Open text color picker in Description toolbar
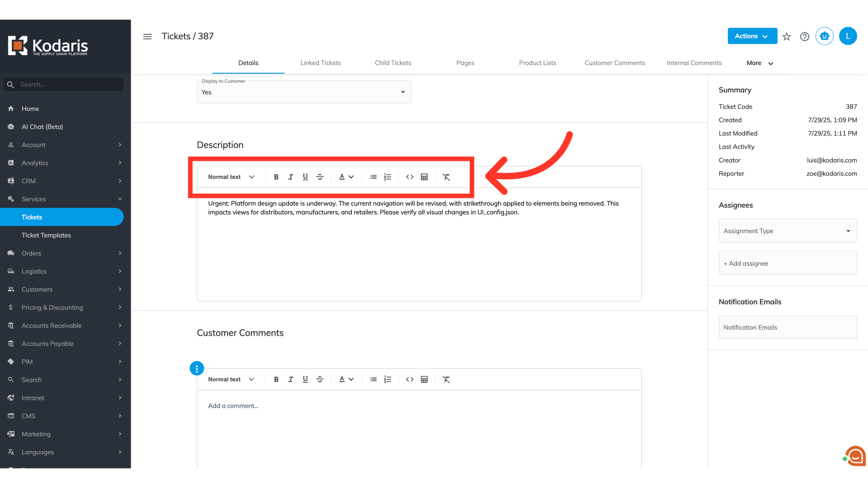The height and width of the screenshot is (488, 868). pyautogui.click(x=346, y=177)
